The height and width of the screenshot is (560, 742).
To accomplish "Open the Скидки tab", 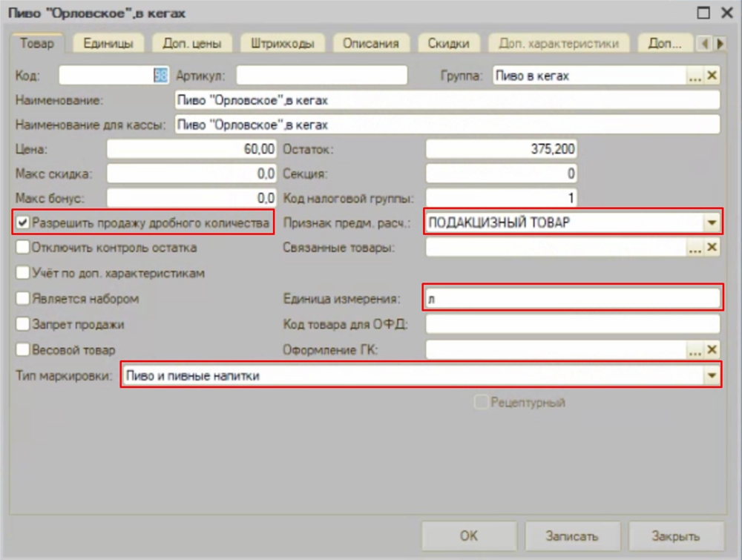I will 448,44.
